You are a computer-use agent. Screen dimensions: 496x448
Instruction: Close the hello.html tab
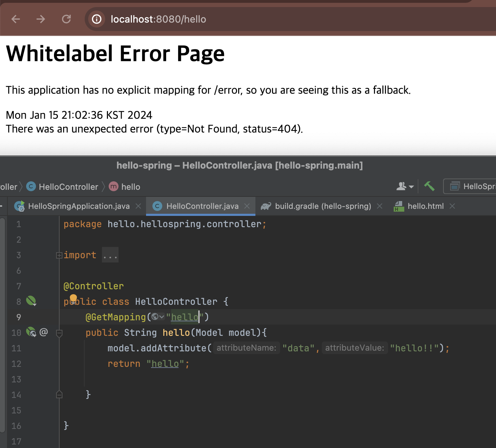(x=452, y=206)
